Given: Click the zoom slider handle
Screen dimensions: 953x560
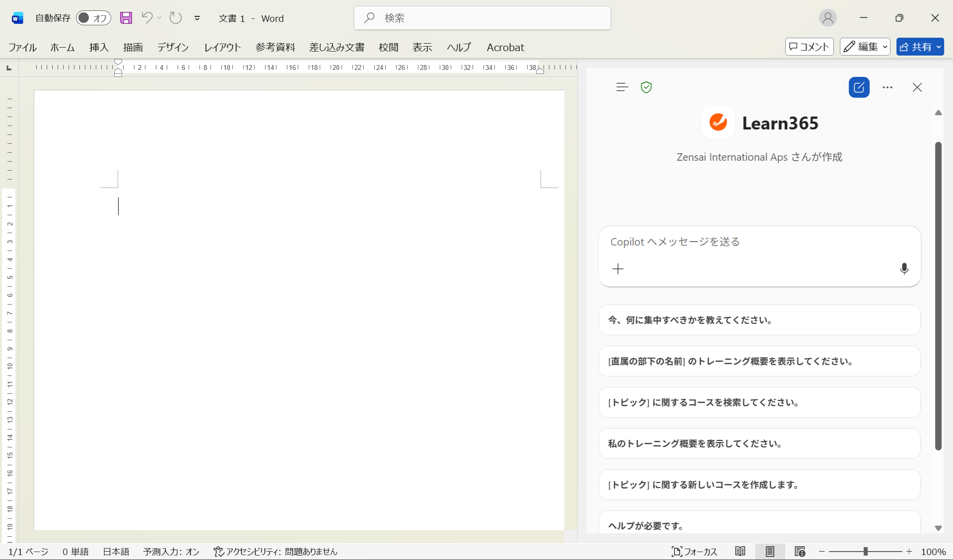Looking at the screenshot, I should 866,552.
